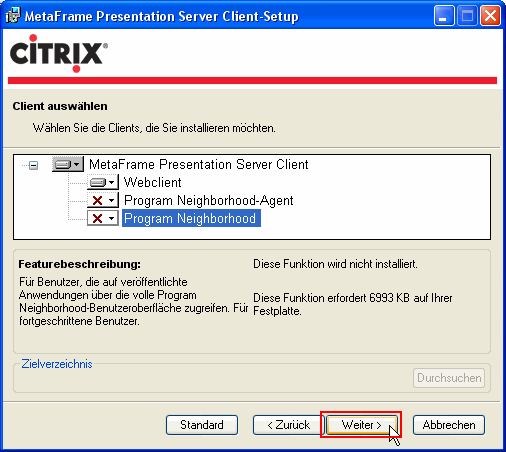Minimize the setup window
The width and height of the screenshot is (506, 452).
coord(444,16)
